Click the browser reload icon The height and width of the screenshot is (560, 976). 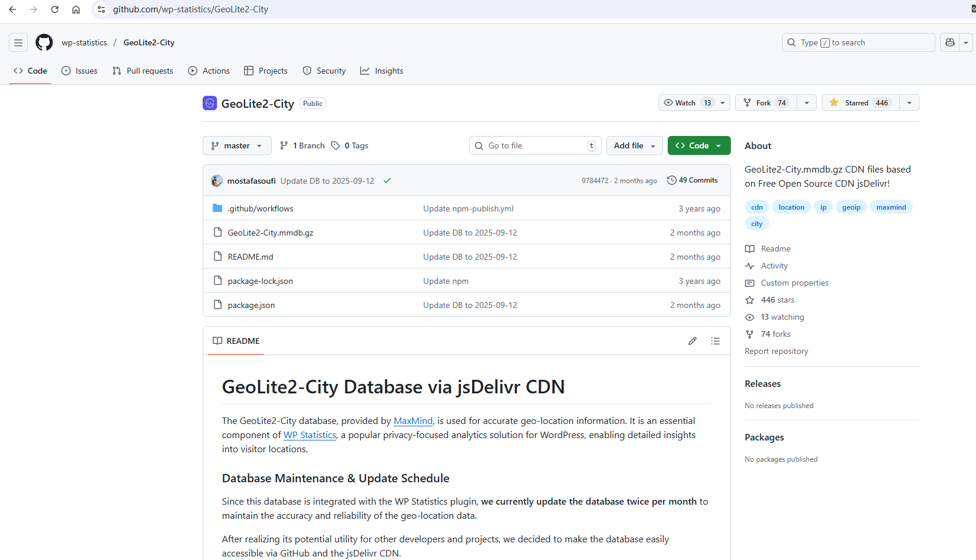click(55, 9)
